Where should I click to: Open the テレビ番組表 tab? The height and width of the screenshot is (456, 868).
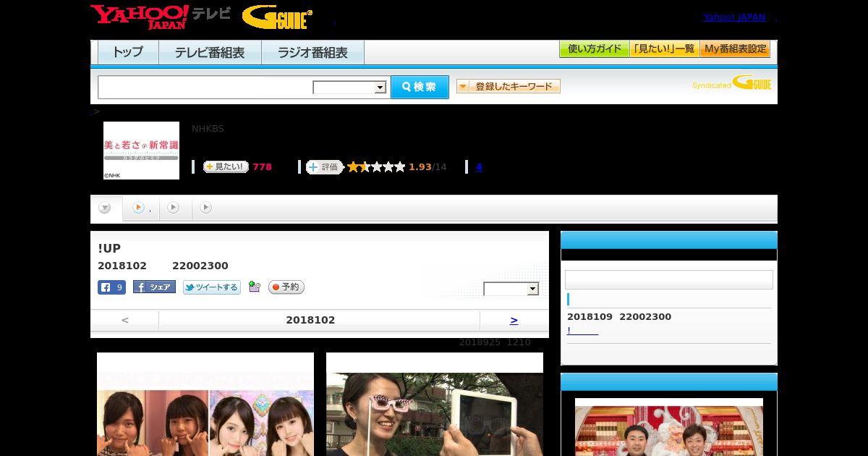coord(210,52)
